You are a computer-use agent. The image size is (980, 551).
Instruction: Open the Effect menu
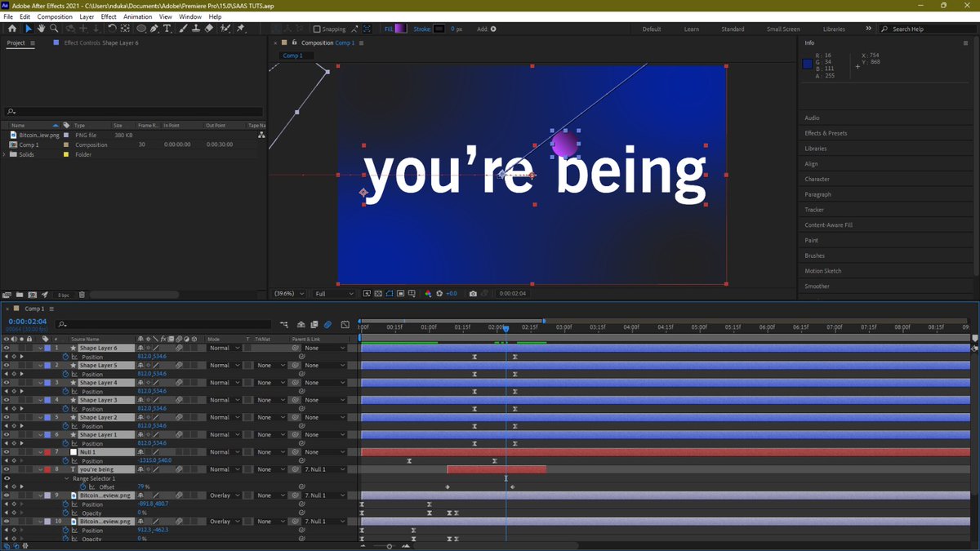tap(109, 16)
